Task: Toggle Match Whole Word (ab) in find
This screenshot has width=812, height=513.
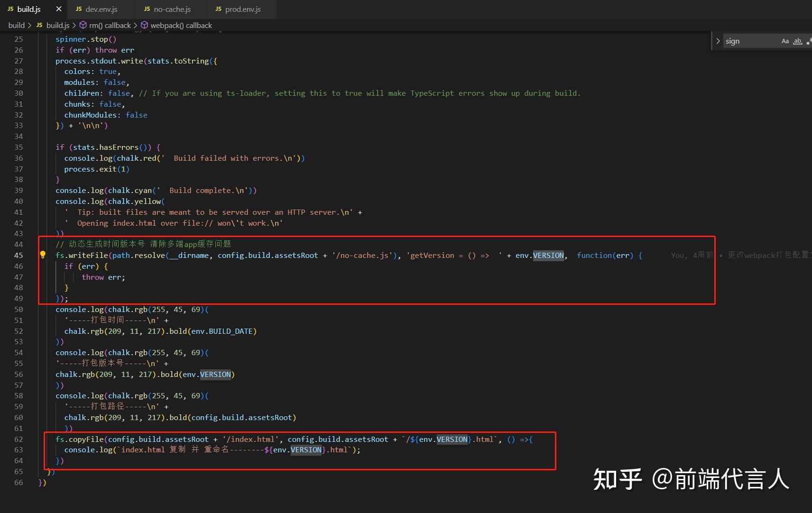Action: pyautogui.click(x=798, y=41)
